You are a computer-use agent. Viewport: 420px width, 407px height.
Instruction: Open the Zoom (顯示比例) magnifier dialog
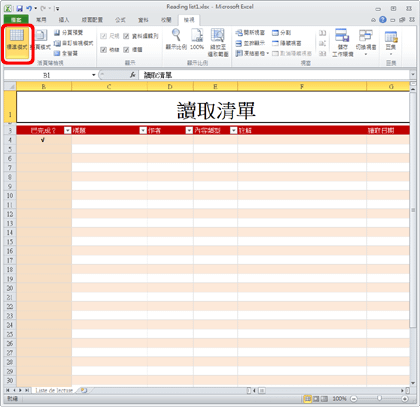[177, 39]
